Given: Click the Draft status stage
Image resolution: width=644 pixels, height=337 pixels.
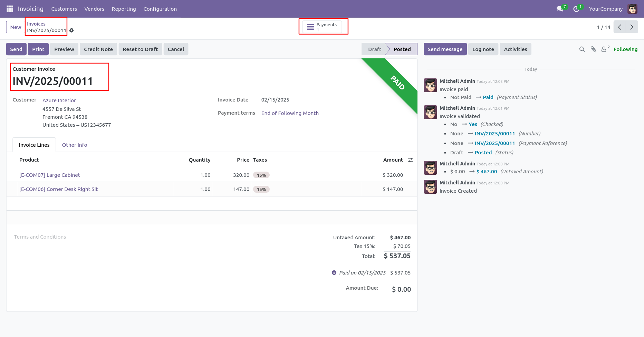Looking at the screenshot, I should coord(374,49).
